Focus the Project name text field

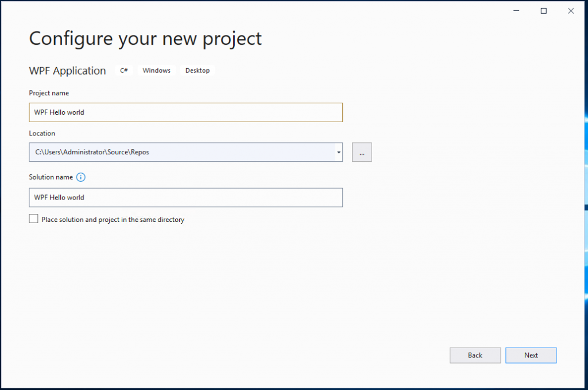click(x=185, y=112)
